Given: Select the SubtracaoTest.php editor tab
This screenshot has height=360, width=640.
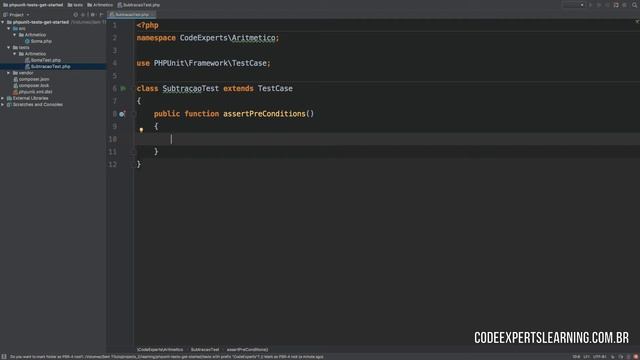Looking at the screenshot, I should 131,15.
